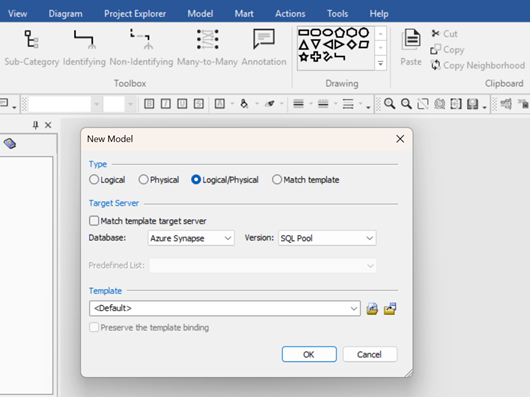Toggle Italic formatting in toolbar
The height and width of the screenshot is (397, 530).
coord(166,104)
